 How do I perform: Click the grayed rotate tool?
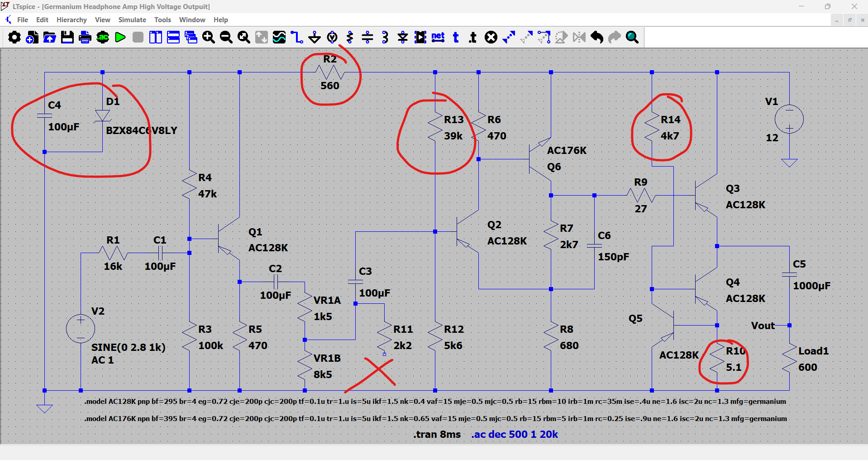pyautogui.click(x=562, y=37)
